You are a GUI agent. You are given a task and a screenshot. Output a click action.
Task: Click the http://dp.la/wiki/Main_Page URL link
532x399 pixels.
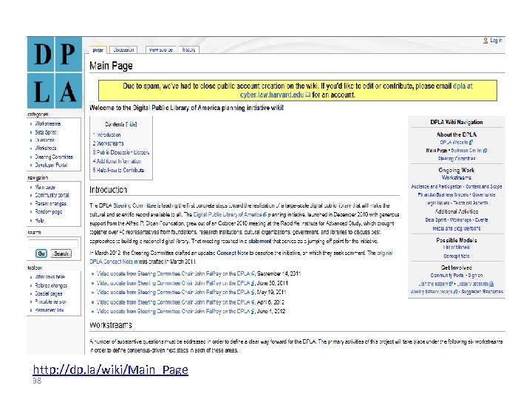click(x=111, y=369)
